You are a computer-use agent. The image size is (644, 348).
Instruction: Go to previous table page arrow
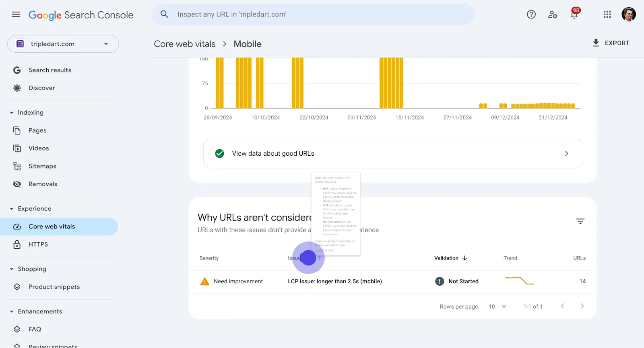click(563, 306)
